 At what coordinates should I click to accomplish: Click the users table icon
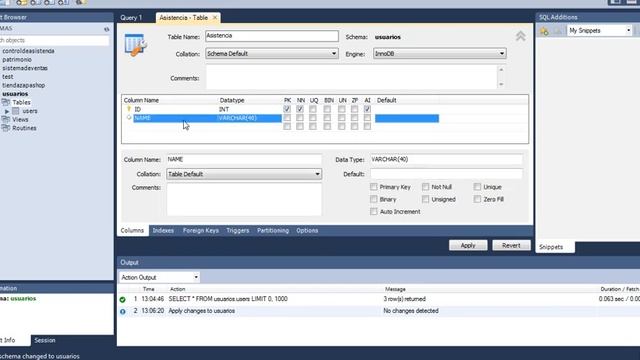16,111
